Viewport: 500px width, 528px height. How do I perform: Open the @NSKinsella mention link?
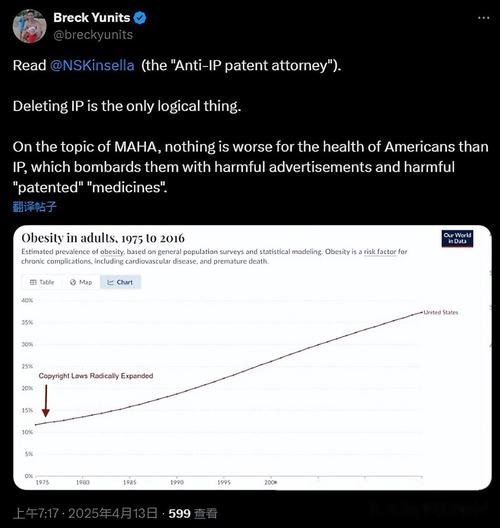pyautogui.click(x=92, y=65)
